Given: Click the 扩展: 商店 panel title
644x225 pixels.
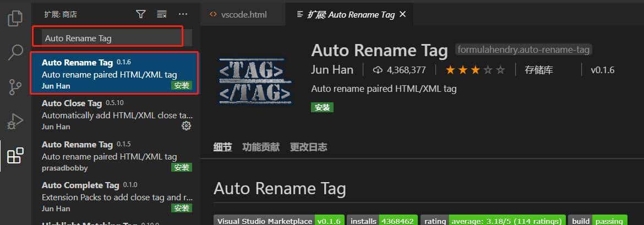Looking at the screenshot, I should click(x=61, y=14).
